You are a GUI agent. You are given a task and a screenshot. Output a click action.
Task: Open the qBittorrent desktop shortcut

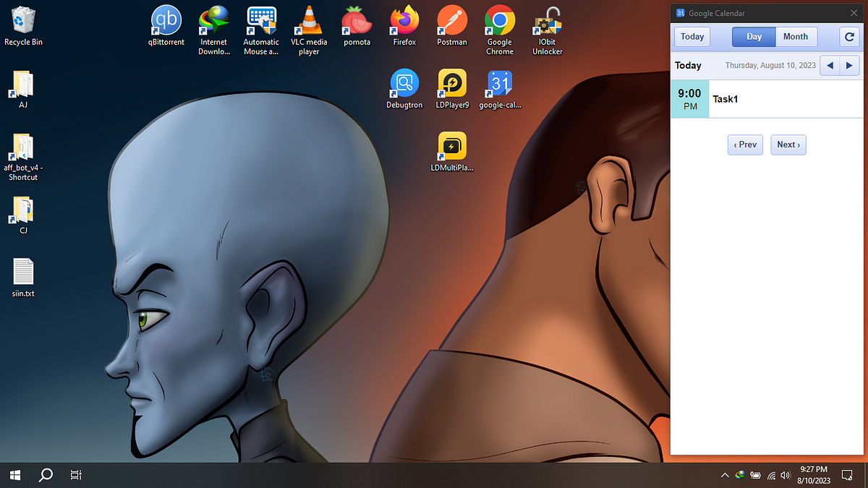click(166, 27)
